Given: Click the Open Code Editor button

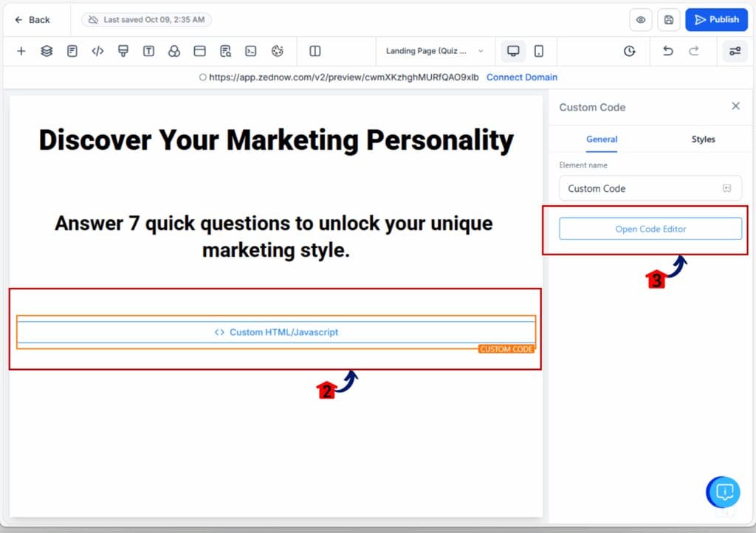Looking at the screenshot, I should coord(650,229).
